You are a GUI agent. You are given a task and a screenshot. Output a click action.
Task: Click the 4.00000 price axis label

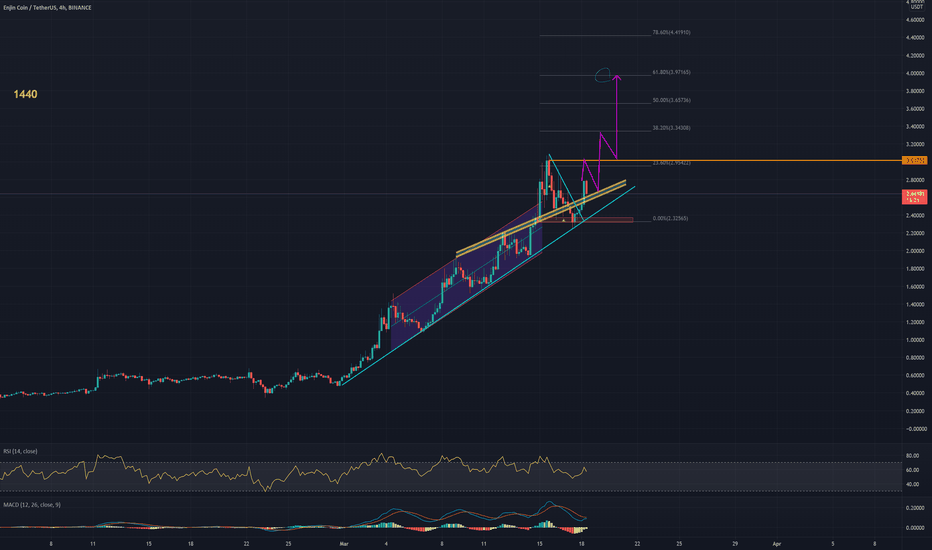915,74
